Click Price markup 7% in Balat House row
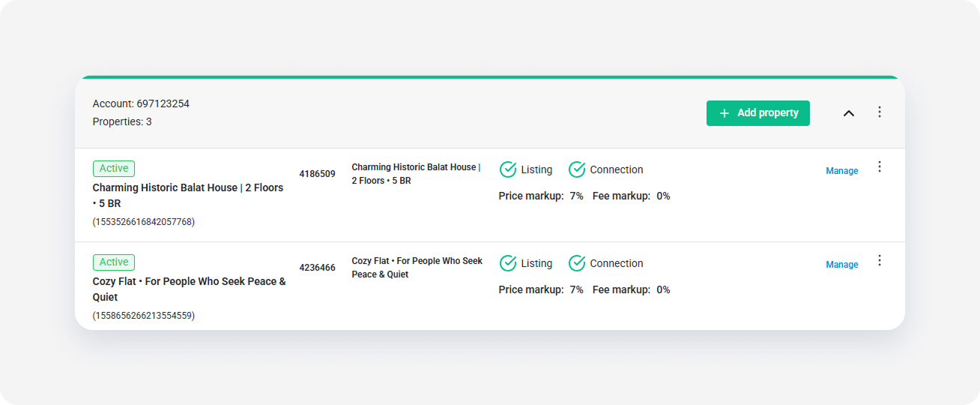 (x=541, y=196)
